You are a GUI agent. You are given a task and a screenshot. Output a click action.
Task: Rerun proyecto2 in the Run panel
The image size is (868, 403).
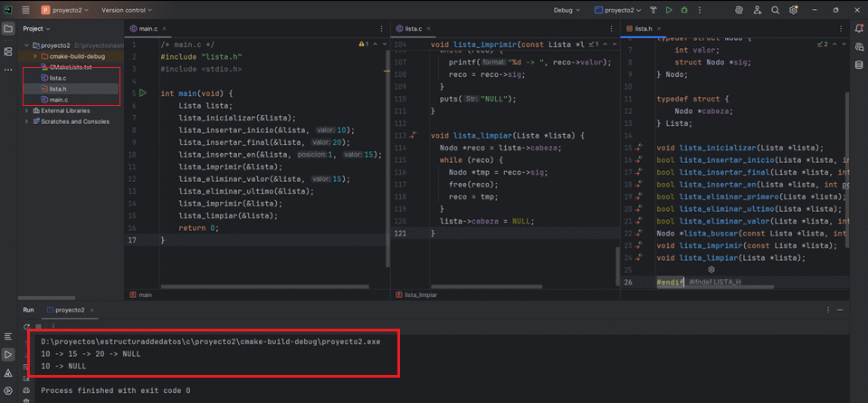[26, 326]
